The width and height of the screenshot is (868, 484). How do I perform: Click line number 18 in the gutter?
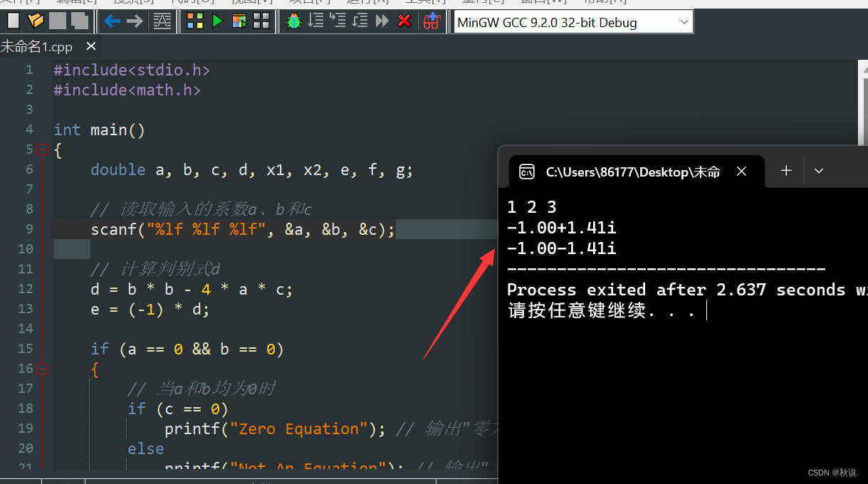tap(26, 409)
